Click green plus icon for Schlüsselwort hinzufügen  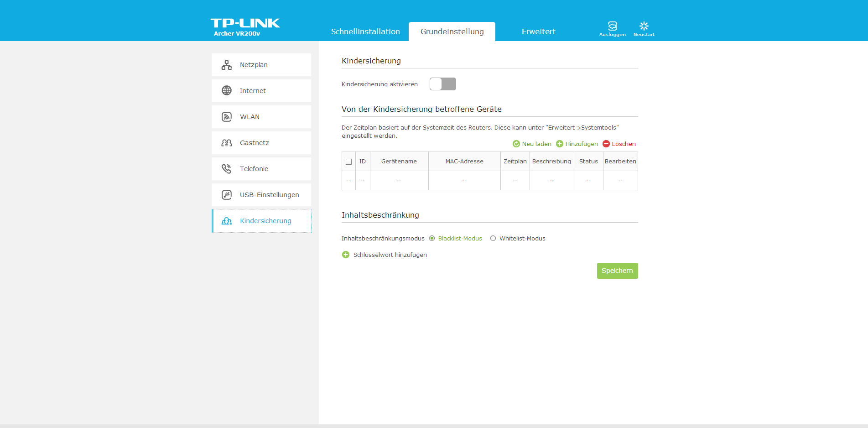[x=346, y=255]
